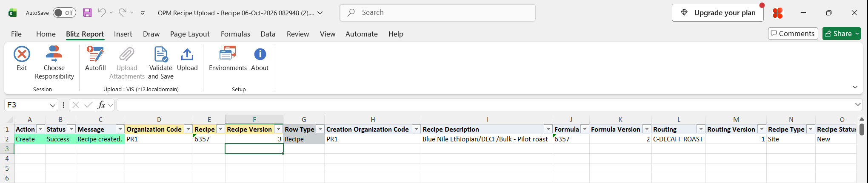Select the 'Site' recipe type cell
The image size is (868, 183).
coord(791,139)
